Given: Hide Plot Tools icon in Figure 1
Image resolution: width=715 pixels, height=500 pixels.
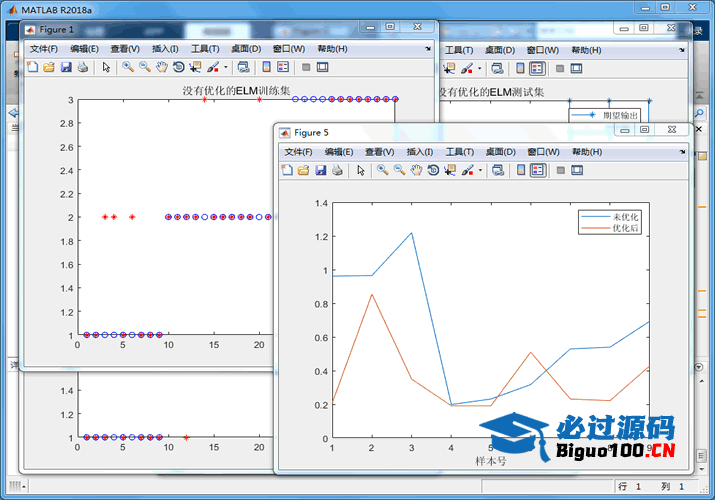Looking at the screenshot, I should (306, 67).
